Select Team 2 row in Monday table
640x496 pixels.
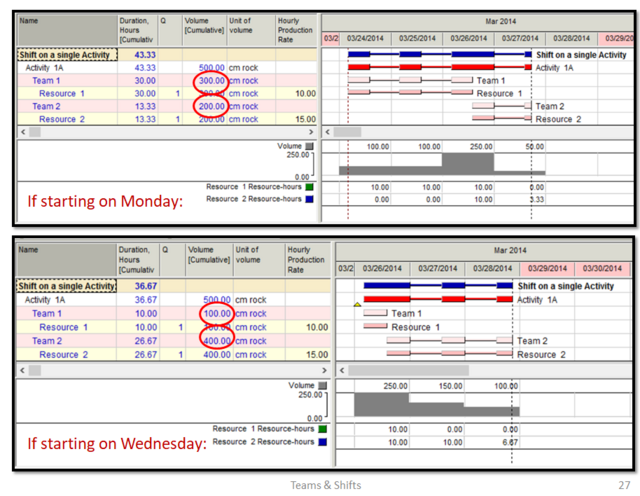pyautogui.click(x=167, y=107)
